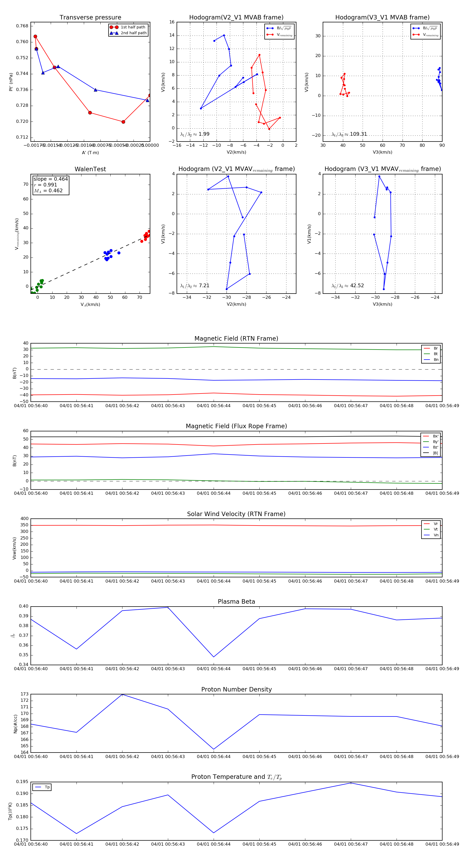Click the 'Proton Temperature and Te/Tp' title
Image resolution: width=473 pixels, height=868 pixels.
pyautogui.click(x=236, y=777)
